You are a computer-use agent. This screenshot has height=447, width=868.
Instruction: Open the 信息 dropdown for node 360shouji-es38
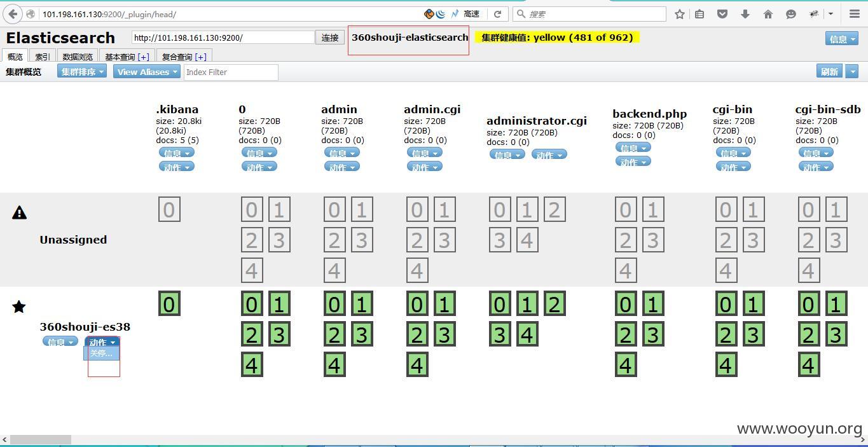(x=60, y=341)
